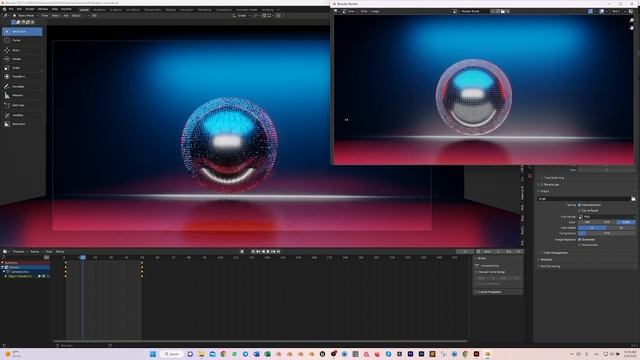Screen dimensions: 640x360
Task: Open the Window menu
Action: coord(43,9)
